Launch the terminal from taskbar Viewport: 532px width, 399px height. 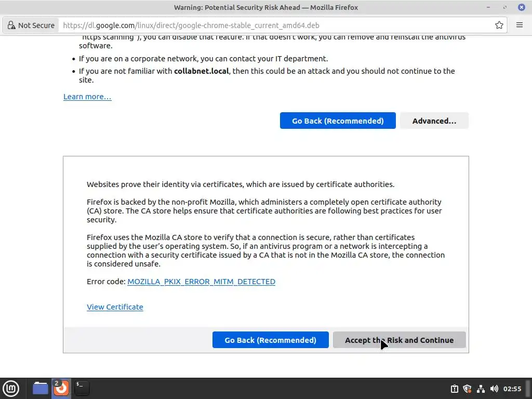(82, 388)
